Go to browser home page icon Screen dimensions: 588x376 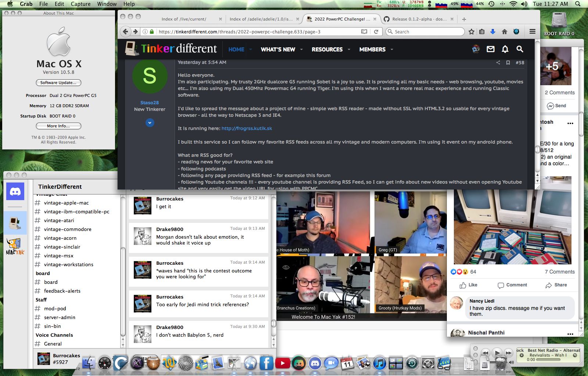coord(504,32)
